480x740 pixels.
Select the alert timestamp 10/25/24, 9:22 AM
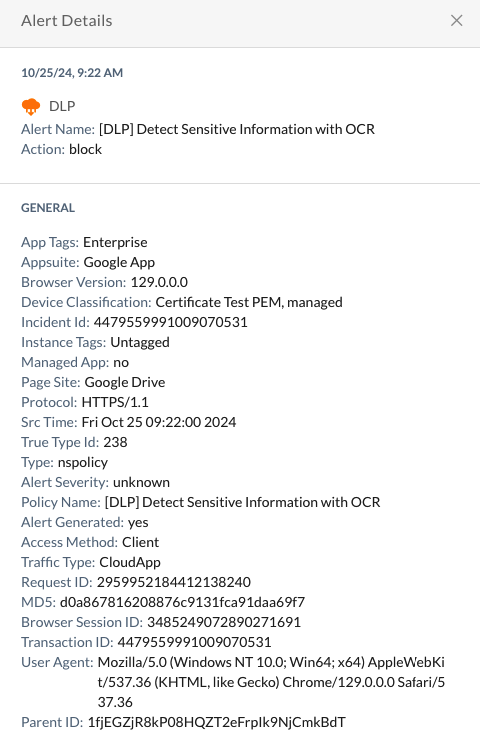(x=72, y=73)
